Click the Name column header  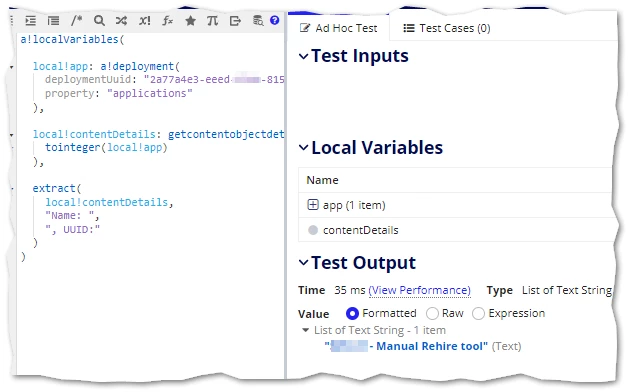322,180
